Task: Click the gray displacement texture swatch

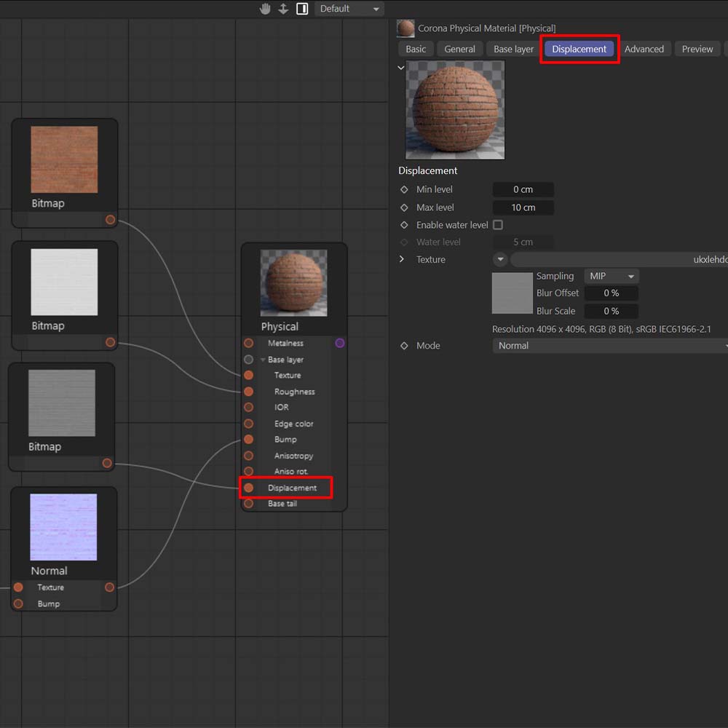Action: [x=513, y=293]
